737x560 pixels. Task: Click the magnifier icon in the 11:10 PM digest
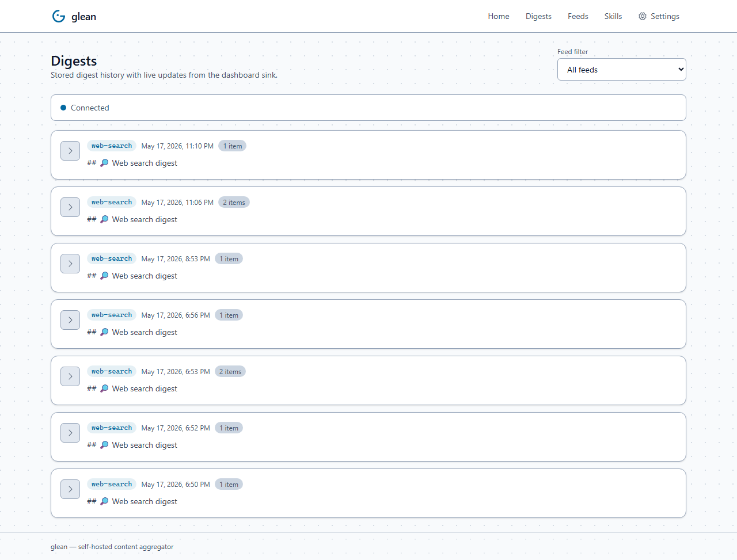click(x=104, y=163)
